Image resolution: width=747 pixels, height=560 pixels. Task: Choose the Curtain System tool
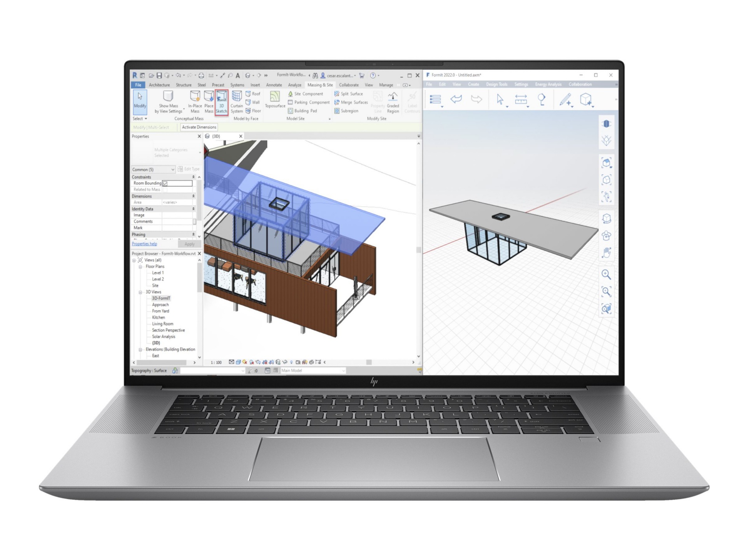pyautogui.click(x=237, y=102)
